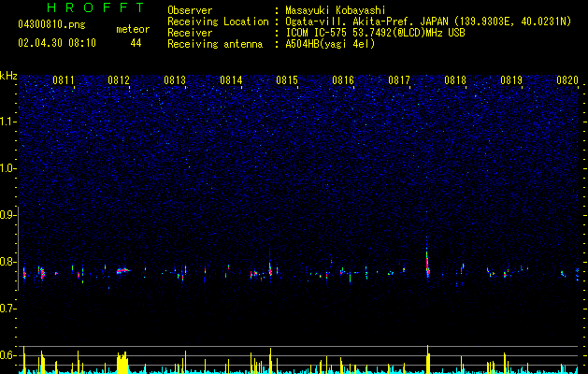Click the 1.1 kHz axis label
Image resolution: width=588 pixels, height=374 pixels.
point(7,122)
